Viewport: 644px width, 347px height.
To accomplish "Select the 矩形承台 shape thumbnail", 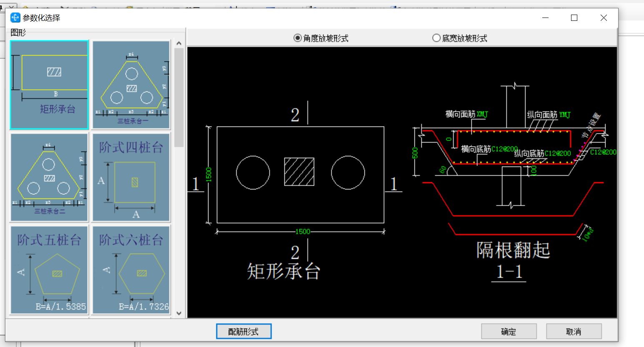I will (x=49, y=85).
